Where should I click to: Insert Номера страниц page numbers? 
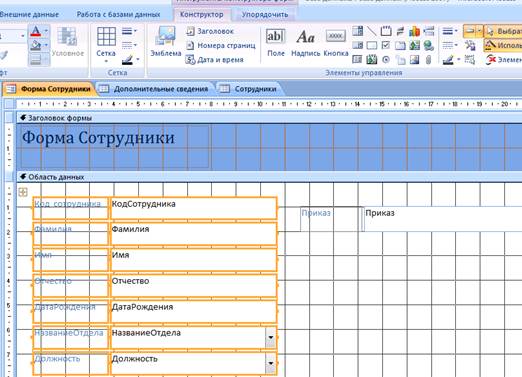(221, 45)
